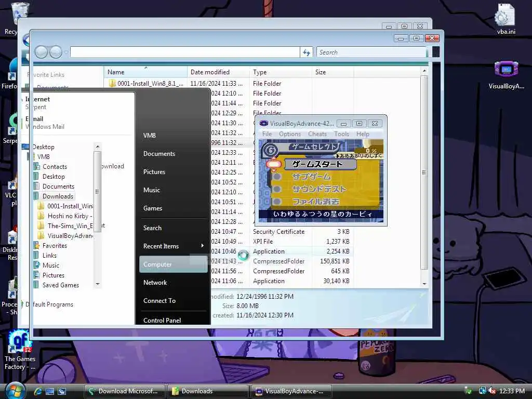Image resolution: width=532 pixels, height=399 pixels.
Task: Open the VLC desktop shortcut icon
Action: [x=10, y=193]
